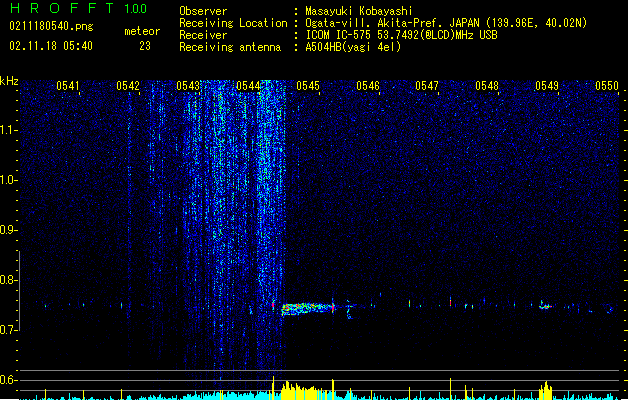Click the HROFFT 1.0.0 title text

point(79,8)
